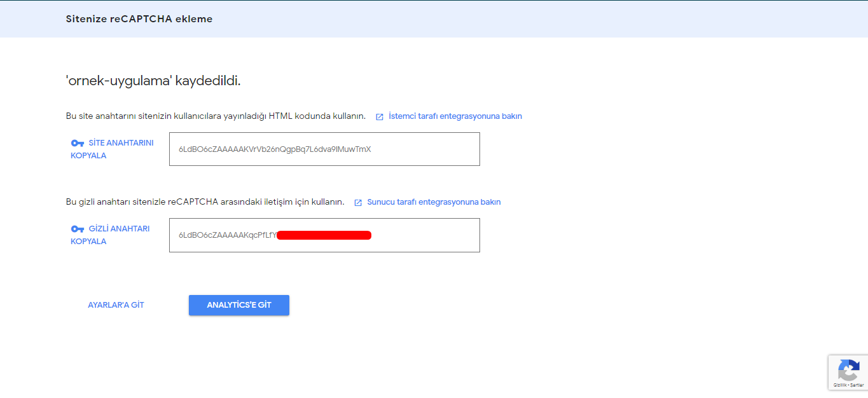Click site key value 6LdBO6cZAAAAAKVrVb26nQgpBq7L6dva9IMuwTmX

(x=275, y=149)
